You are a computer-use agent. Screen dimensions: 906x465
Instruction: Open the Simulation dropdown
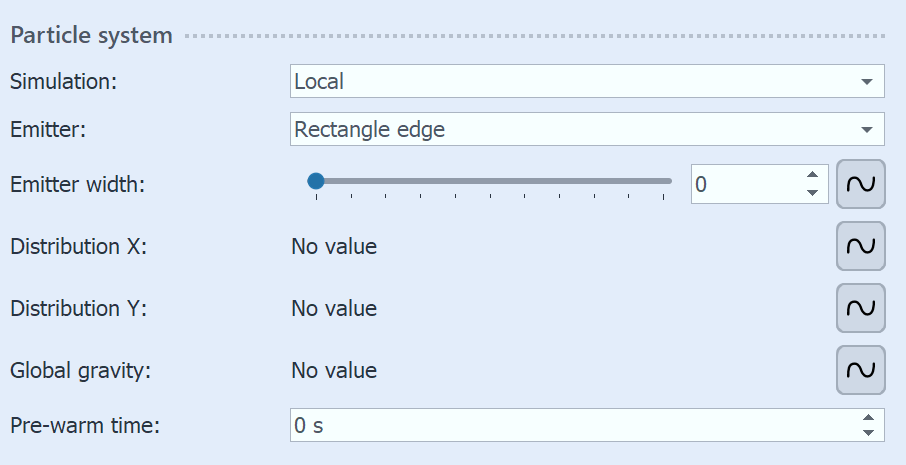pyautogui.click(x=586, y=82)
